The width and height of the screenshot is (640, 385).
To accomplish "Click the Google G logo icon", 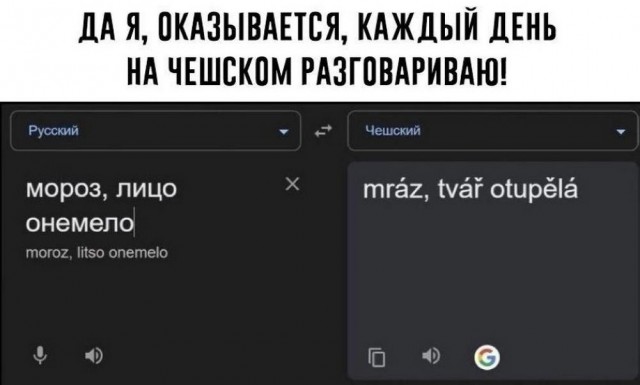I will [487, 357].
